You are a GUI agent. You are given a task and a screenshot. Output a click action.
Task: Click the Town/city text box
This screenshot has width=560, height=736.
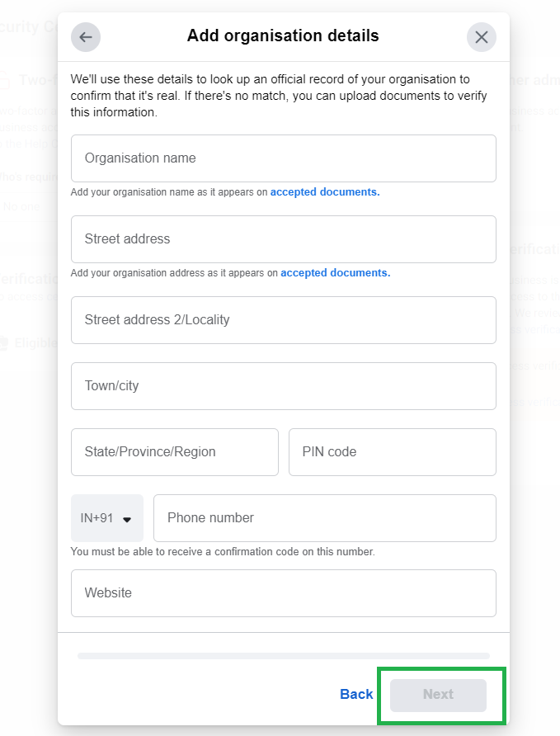[x=283, y=386]
